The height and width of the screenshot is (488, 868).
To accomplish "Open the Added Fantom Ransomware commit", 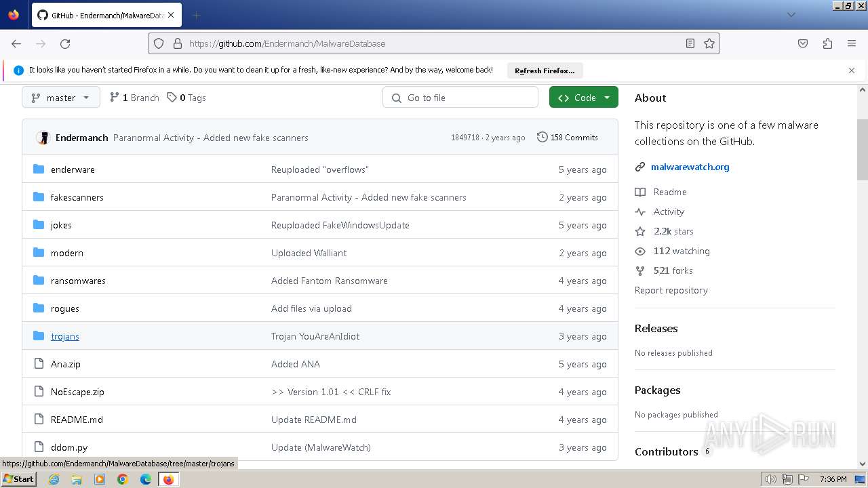I will coord(330,281).
